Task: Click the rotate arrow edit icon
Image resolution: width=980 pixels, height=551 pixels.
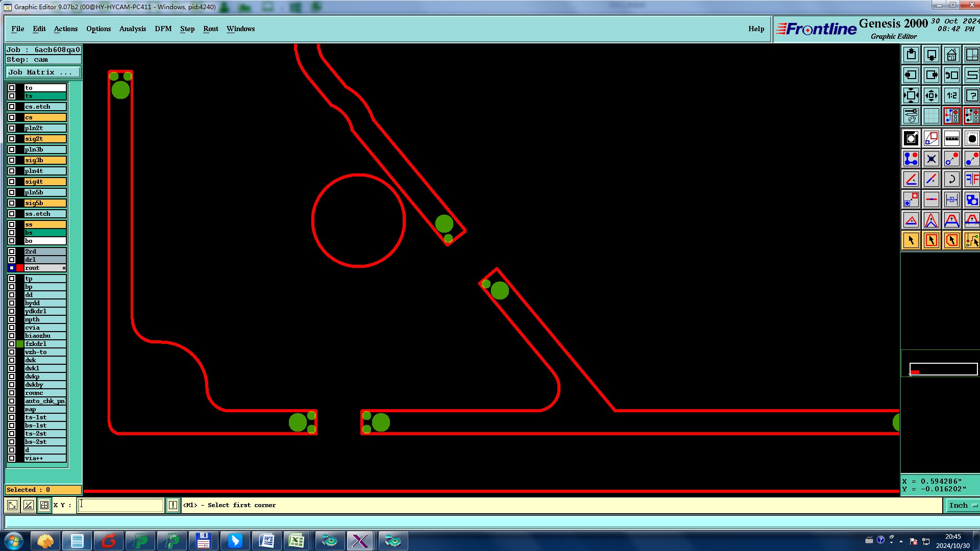Action: 951,179
